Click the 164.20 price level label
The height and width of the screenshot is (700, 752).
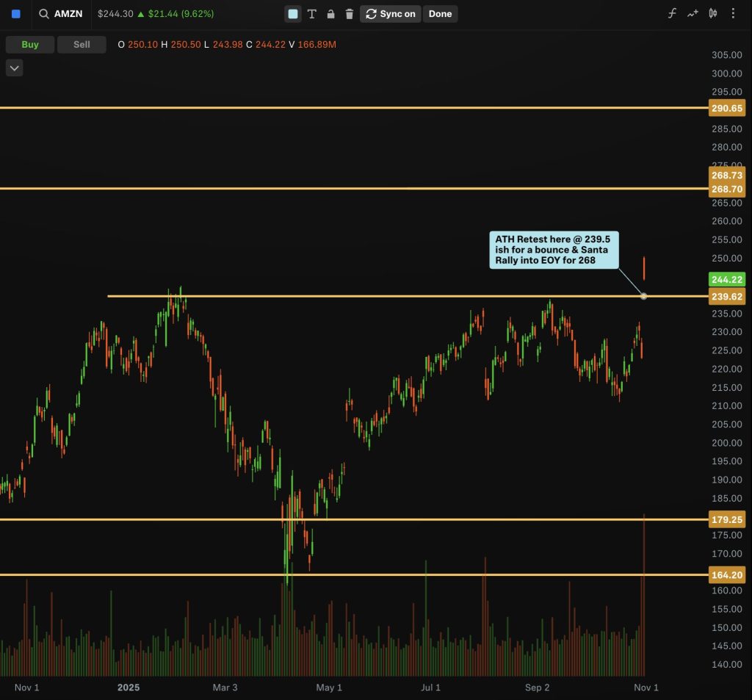(x=726, y=575)
